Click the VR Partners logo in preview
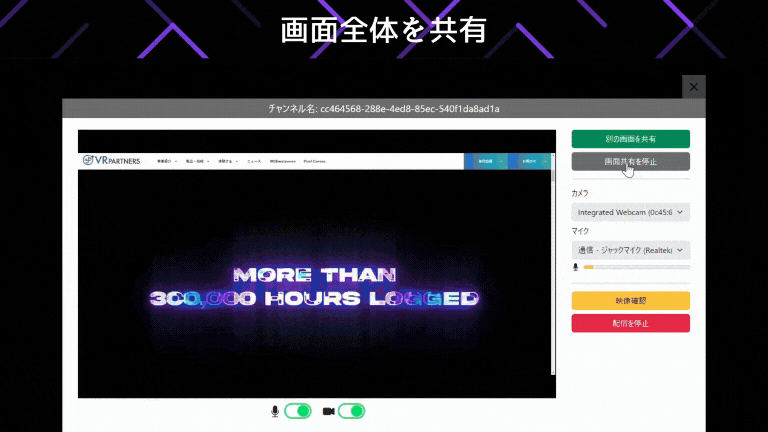This screenshot has height=432, width=768. tap(112, 160)
